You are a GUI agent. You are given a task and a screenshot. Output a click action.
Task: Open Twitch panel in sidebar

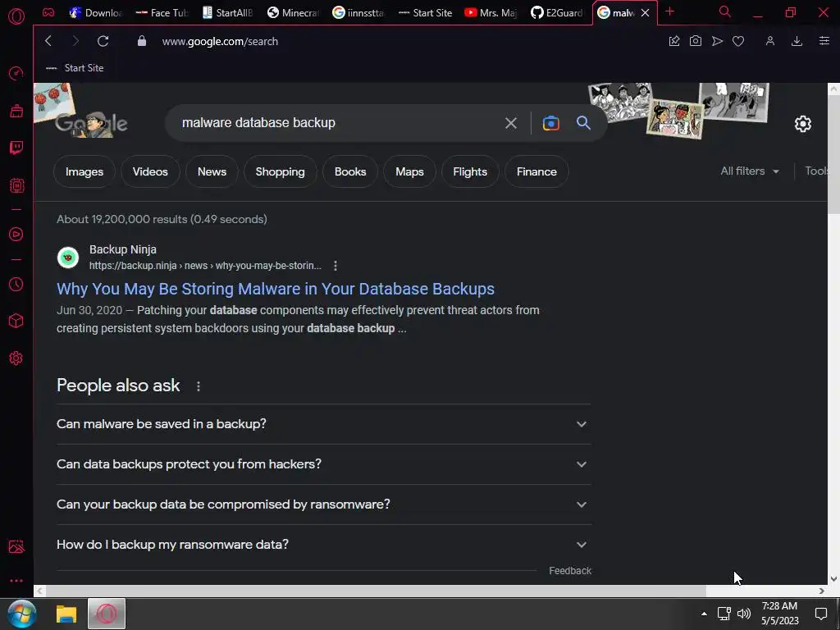tap(16, 148)
